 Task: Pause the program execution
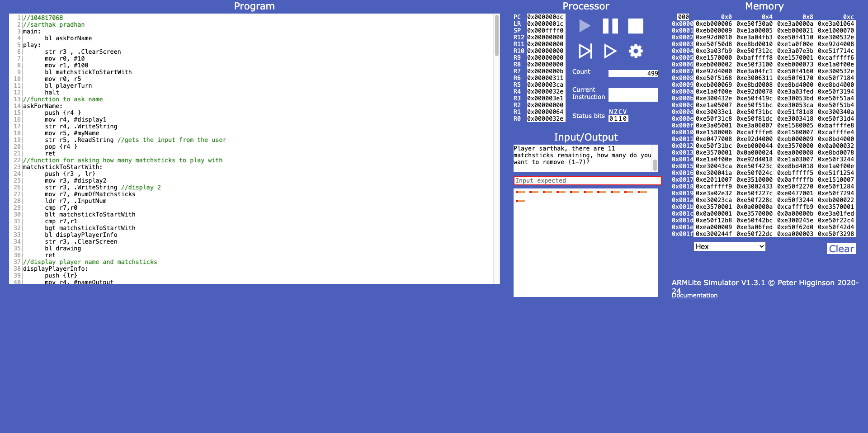pyautogui.click(x=610, y=26)
